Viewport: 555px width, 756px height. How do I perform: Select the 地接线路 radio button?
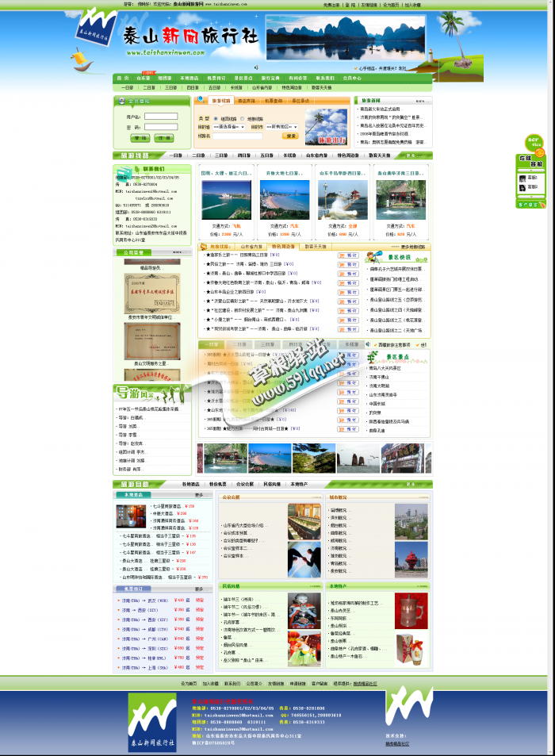(x=242, y=119)
